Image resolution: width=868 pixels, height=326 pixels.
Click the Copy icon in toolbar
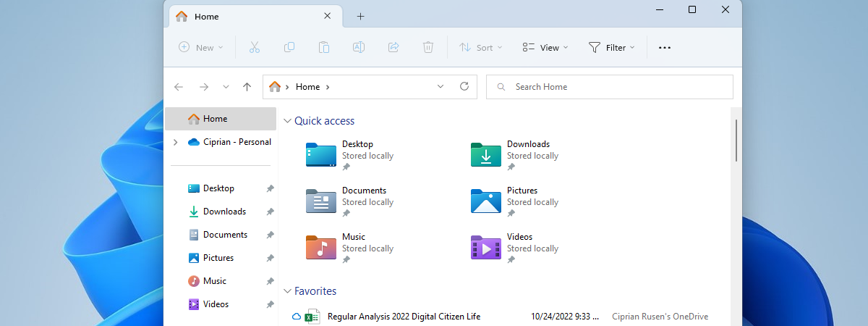coord(289,48)
